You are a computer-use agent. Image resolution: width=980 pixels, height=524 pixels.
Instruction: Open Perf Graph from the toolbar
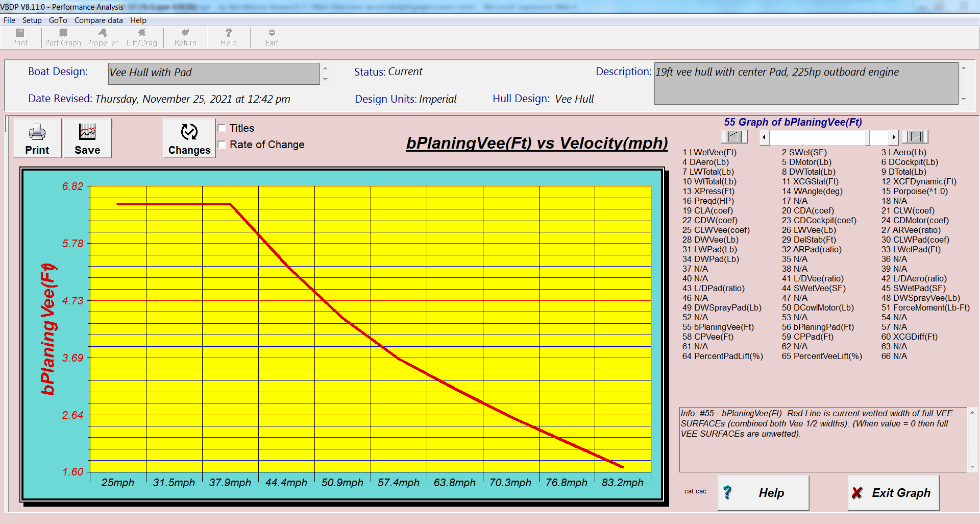[x=63, y=38]
